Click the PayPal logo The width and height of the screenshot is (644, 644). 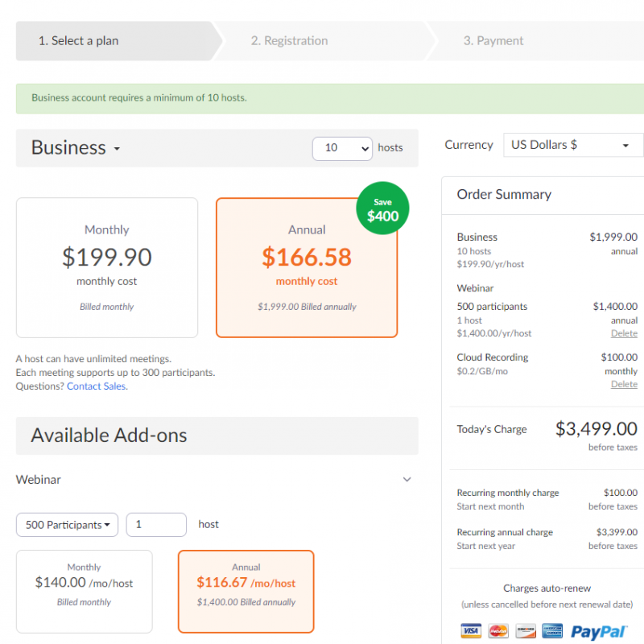click(598, 632)
